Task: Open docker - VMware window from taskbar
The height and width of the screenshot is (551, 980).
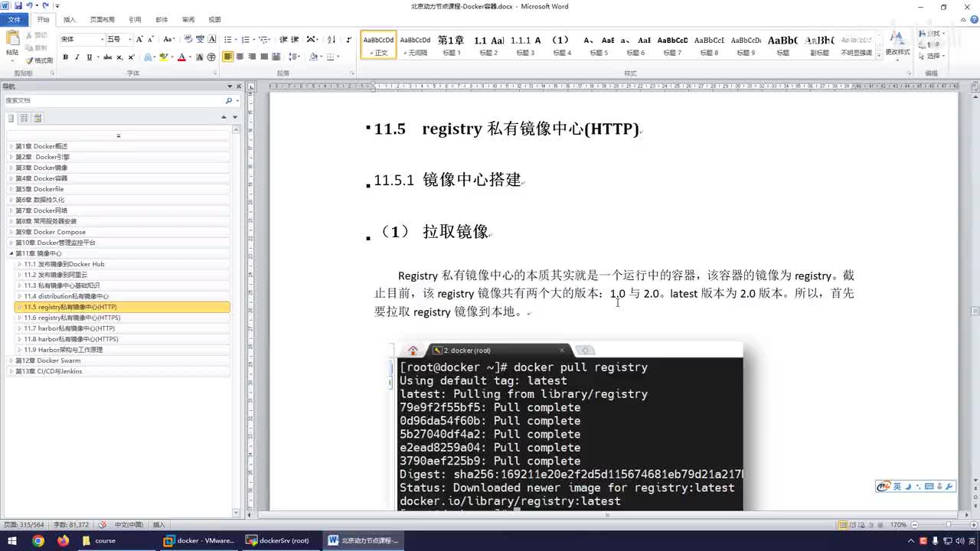Action: click(200, 540)
